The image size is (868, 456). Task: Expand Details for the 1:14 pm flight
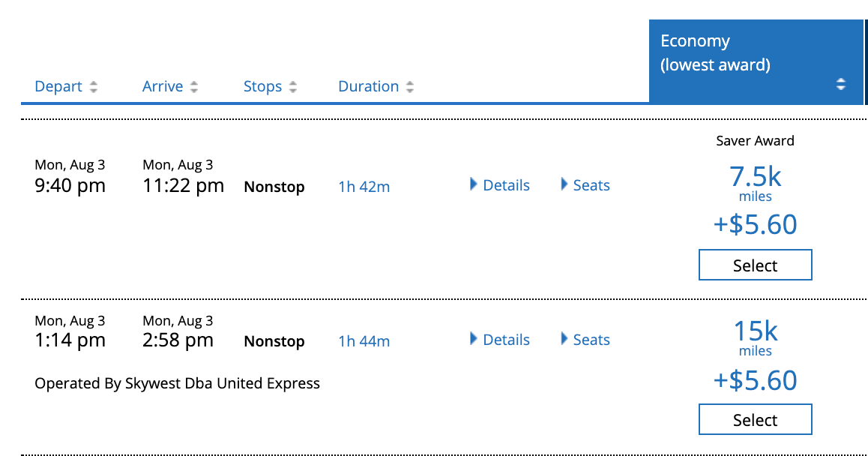point(500,340)
